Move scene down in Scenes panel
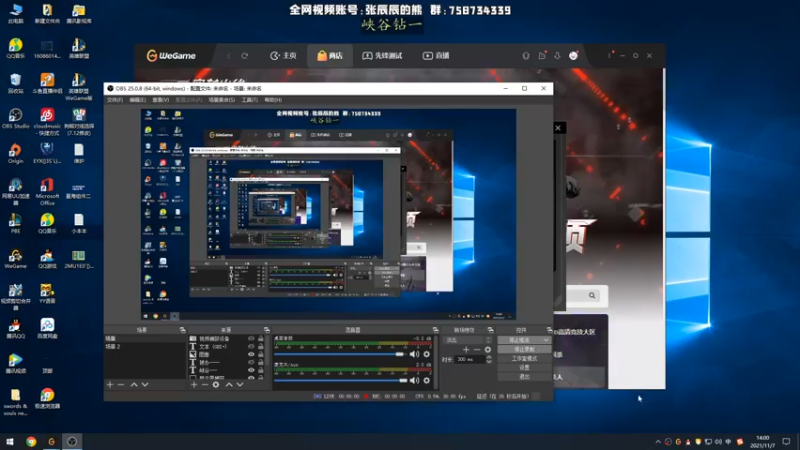The image size is (800, 450). 145,385
